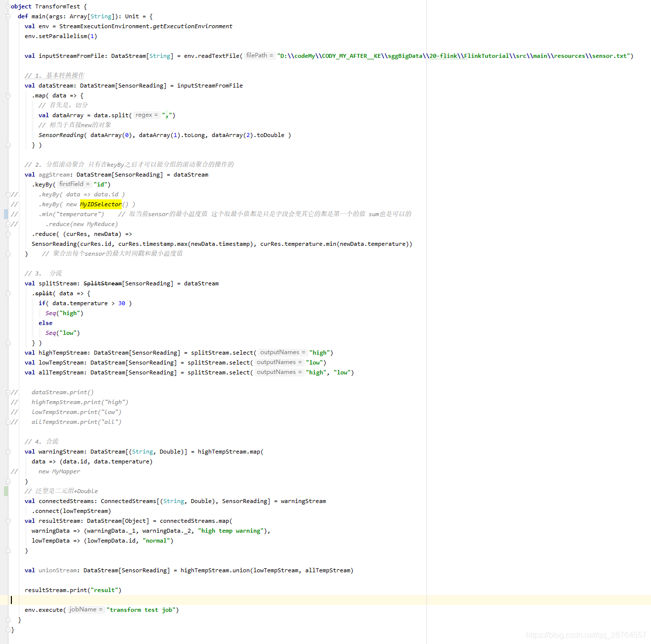Click commented .reduce(new MyReduce) line

point(82,224)
